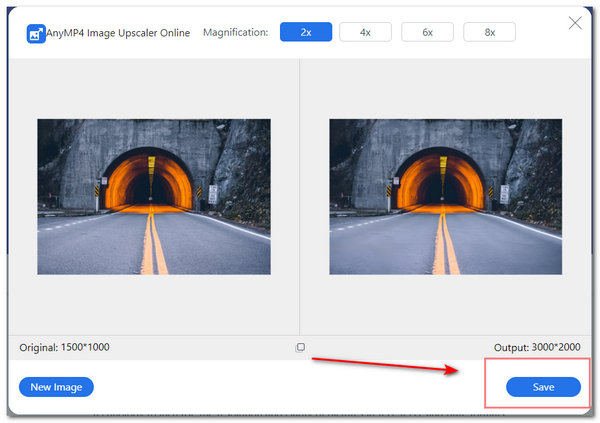Screen dimensions: 600x423
Task: Save the upscaled image
Action: (x=543, y=387)
